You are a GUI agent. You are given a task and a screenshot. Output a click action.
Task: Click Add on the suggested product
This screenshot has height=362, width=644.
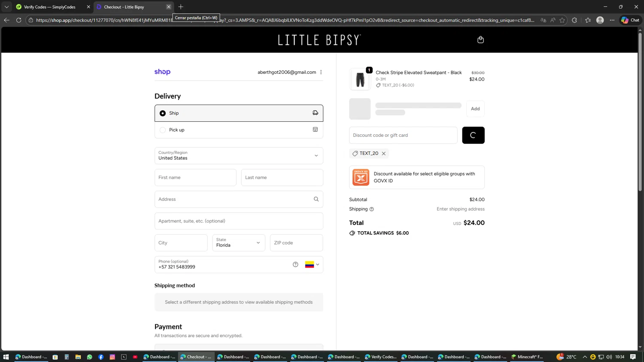click(475, 109)
